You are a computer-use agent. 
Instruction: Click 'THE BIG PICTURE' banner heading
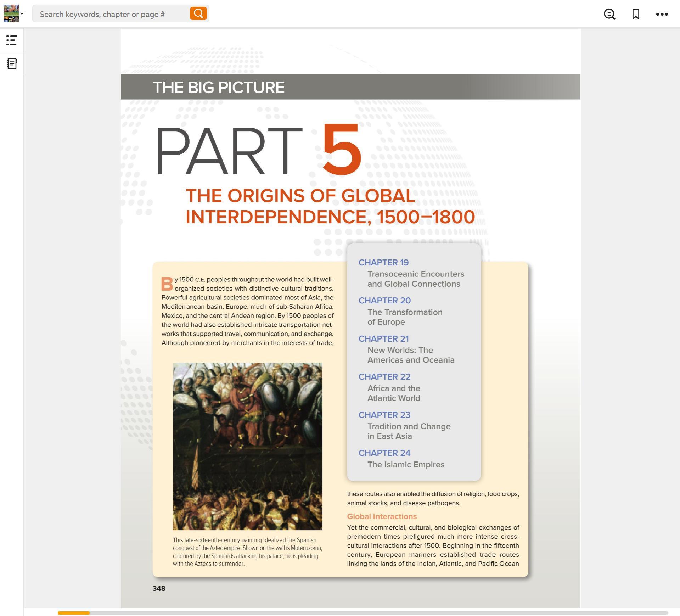pyautogui.click(x=218, y=87)
